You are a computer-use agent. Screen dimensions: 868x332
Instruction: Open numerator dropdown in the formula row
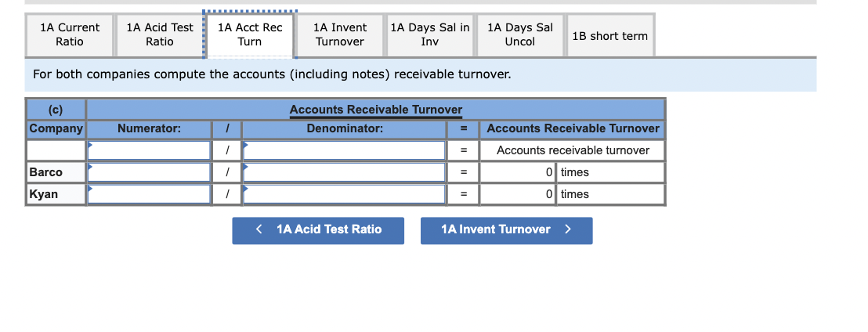click(149, 150)
